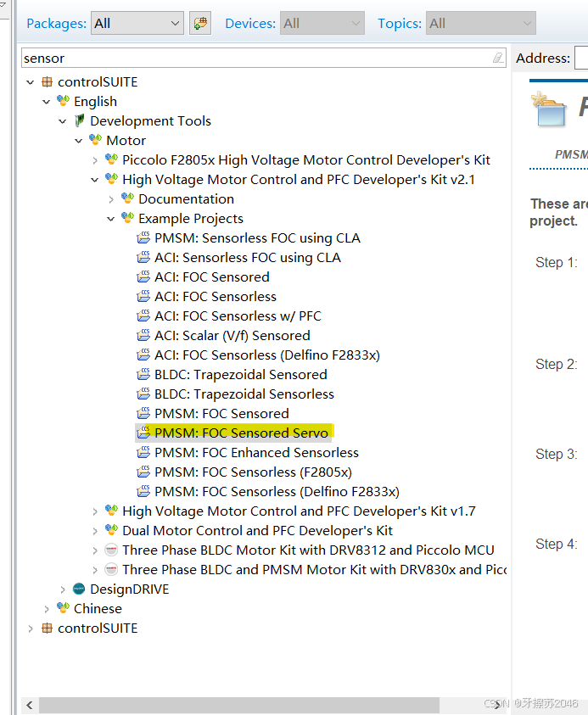Select ACI: FOC Sensorless project
This screenshot has width=588, height=715.
[216, 297]
